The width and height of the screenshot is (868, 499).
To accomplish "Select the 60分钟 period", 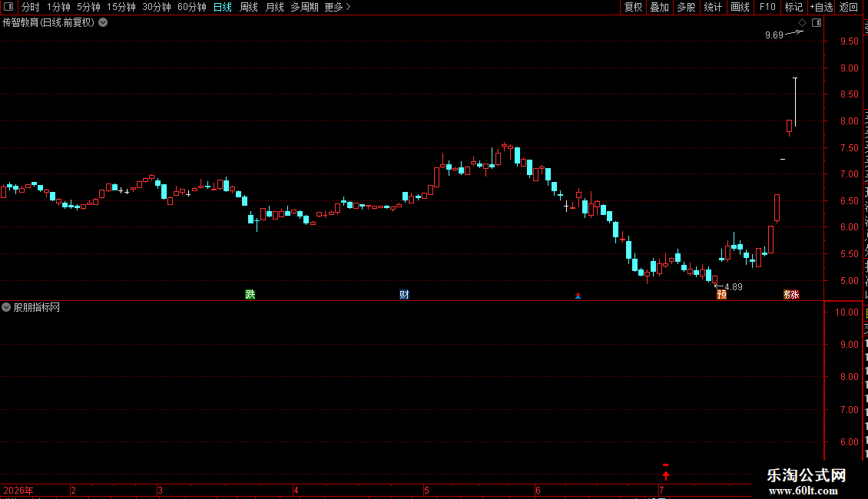I will click(x=191, y=7).
